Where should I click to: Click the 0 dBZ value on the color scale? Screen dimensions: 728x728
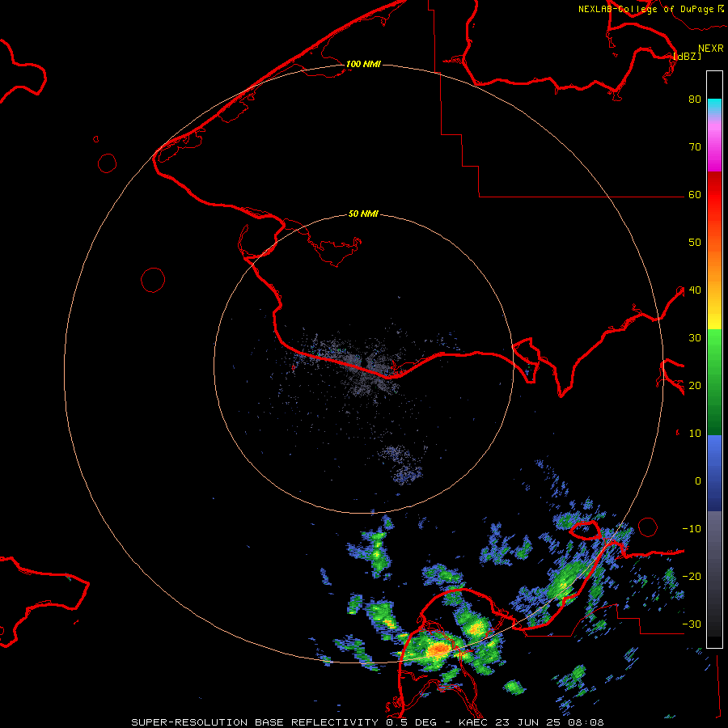[x=698, y=481]
